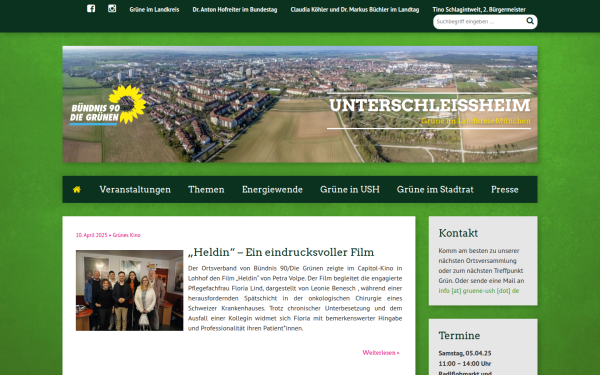600x375 pixels.
Task: Click the Grüne im Landkreis München subtitle
Action: (x=476, y=121)
